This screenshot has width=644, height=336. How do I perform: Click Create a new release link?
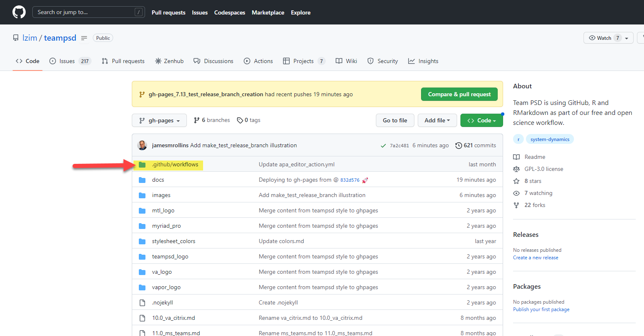(535, 258)
